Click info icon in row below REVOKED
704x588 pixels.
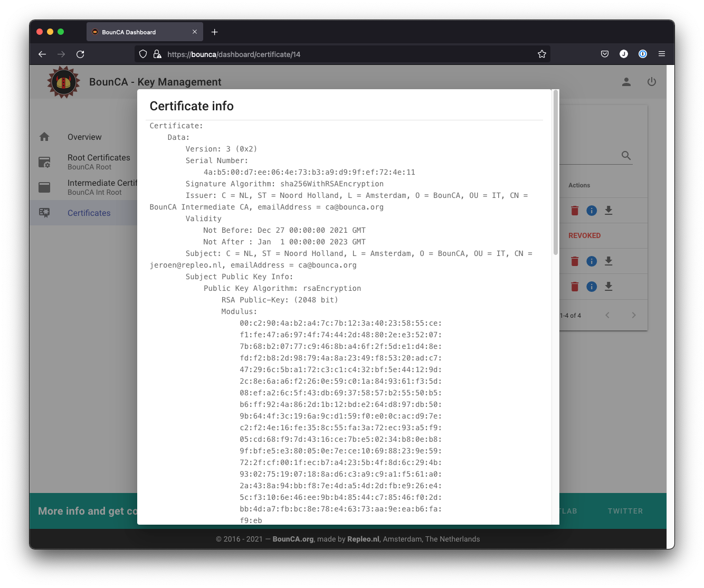[x=592, y=261]
